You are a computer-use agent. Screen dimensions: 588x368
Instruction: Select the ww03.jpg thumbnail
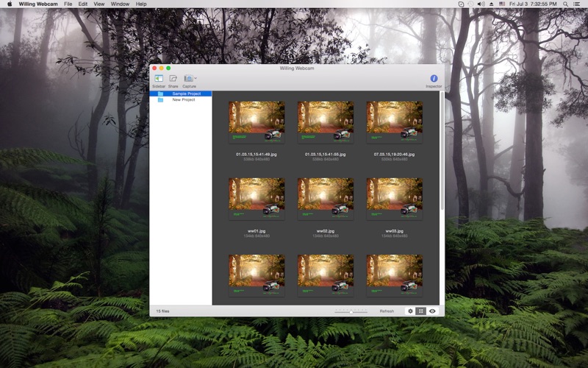click(x=395, y=199)
